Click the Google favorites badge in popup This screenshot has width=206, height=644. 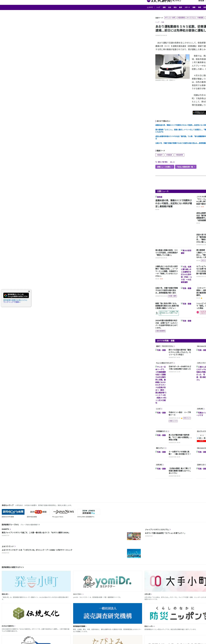click(16, 295)
